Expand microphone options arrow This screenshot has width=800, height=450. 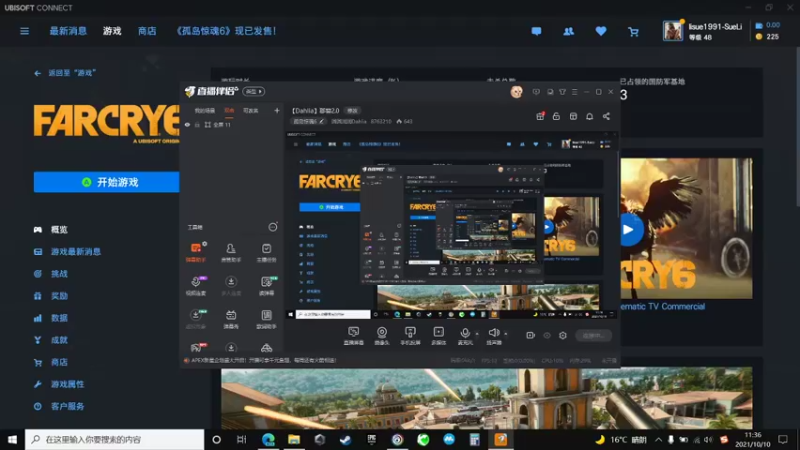477,334
